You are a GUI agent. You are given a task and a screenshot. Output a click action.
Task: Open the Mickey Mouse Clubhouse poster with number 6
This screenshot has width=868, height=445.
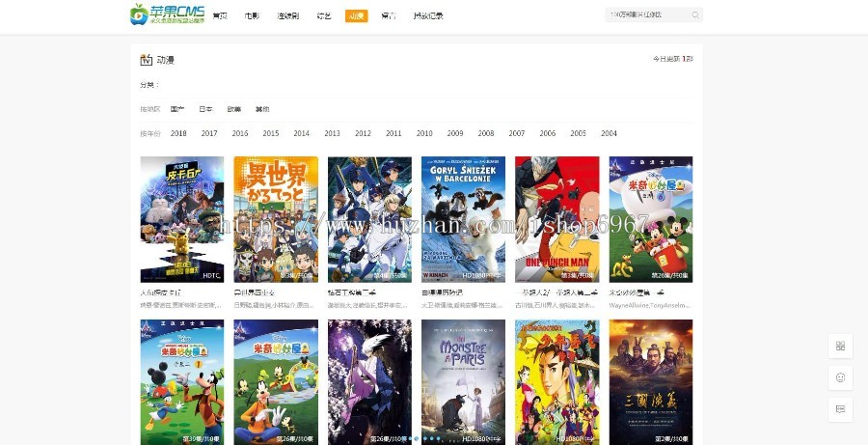651,219
